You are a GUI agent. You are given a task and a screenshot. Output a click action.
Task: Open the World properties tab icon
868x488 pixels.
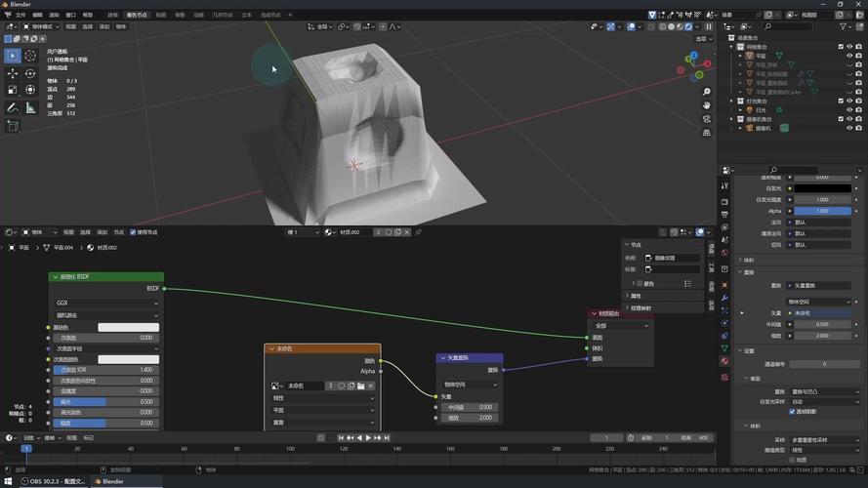tap(724, 253)
